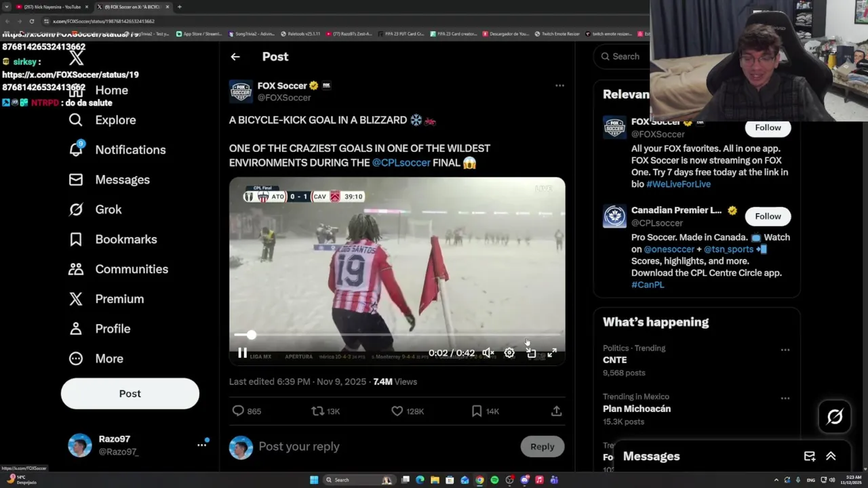Screen dimensions: 868x488
Task: Open FOX Soccer avatar on the post
Action: pyautogui.click(x=241, y=91)
